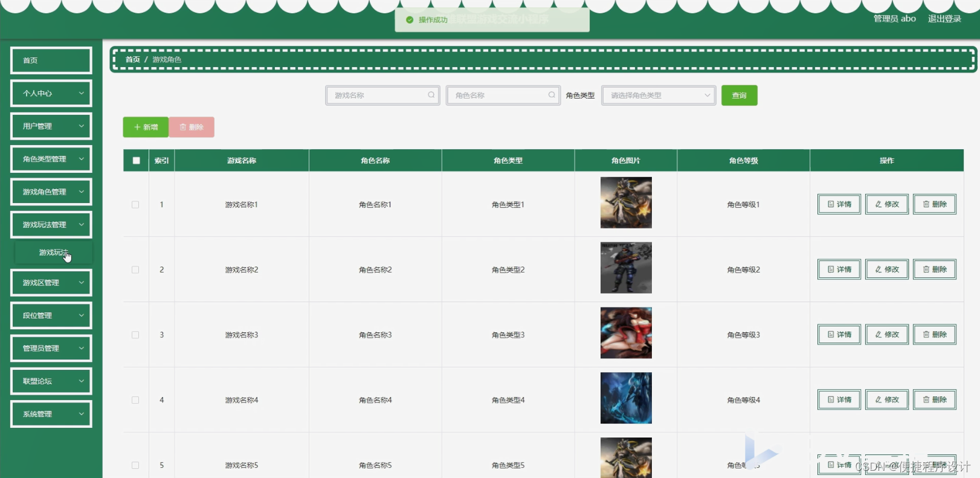Screen dimensions: 980x478
Task: Expand the 管理员管理 sidebar menu
Action: coord(51,348)
